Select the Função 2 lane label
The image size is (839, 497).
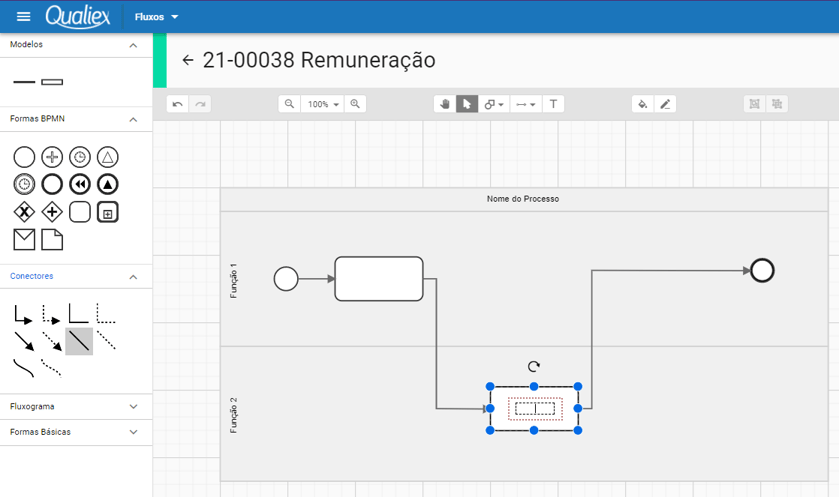pos(233,415)
